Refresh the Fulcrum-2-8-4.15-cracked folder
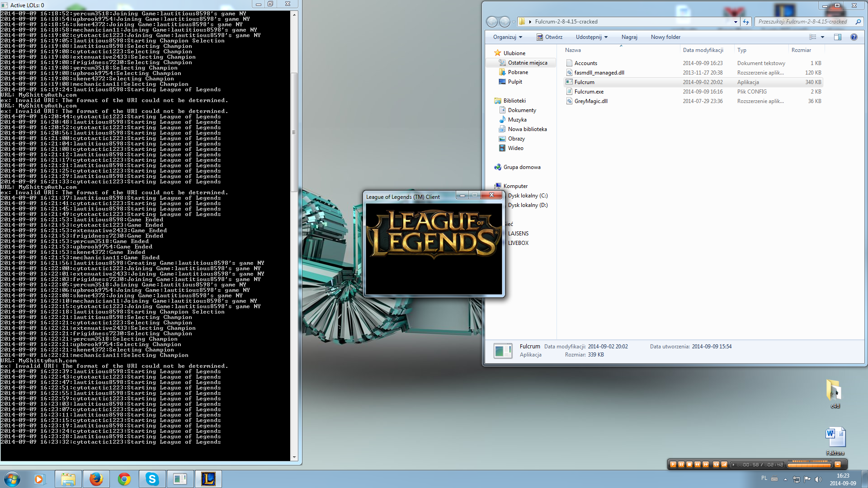This screenshot has height=488, width=868. pyautogui.click(x=746, y=22)
